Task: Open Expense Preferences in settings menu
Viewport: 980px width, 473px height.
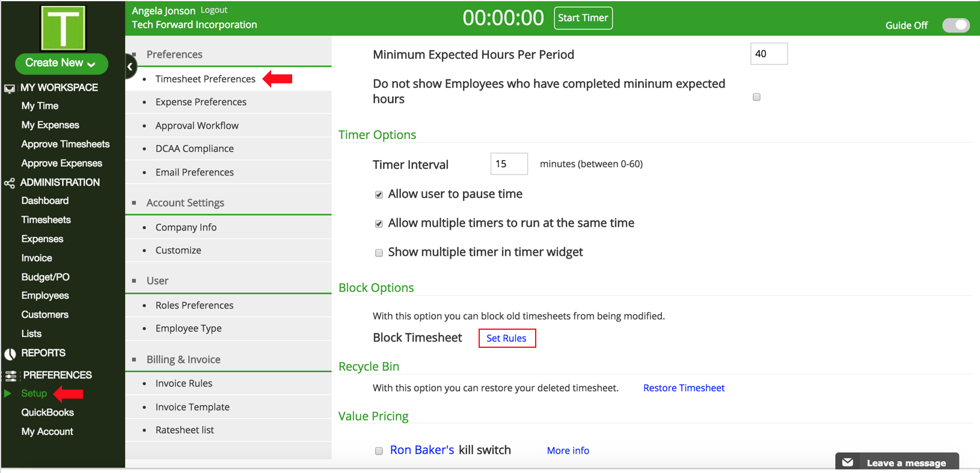Action: point(201,102)
